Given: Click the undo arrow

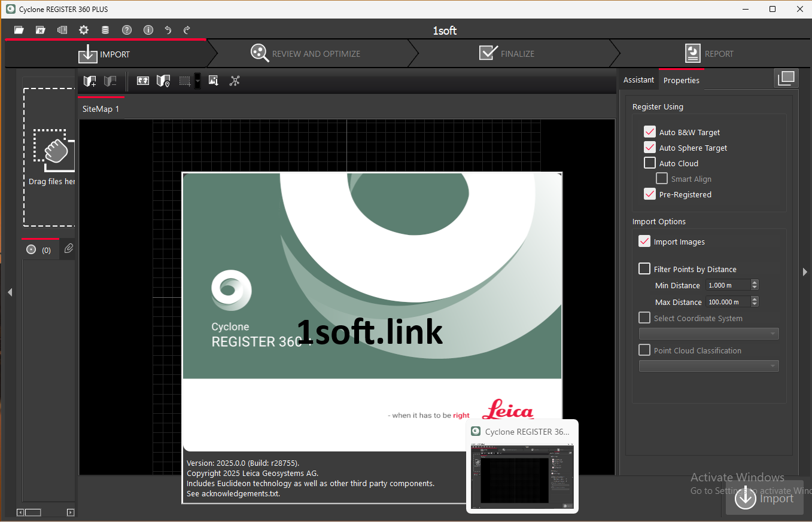Looking at the screenshot, I should 168,30.
